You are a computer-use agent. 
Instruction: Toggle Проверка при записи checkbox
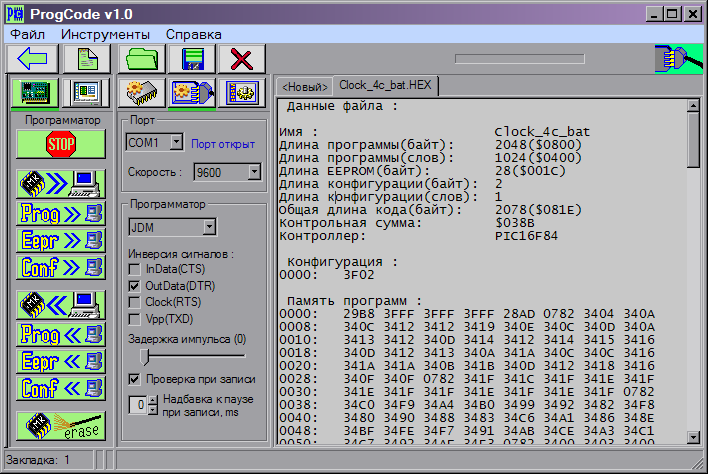134,379
